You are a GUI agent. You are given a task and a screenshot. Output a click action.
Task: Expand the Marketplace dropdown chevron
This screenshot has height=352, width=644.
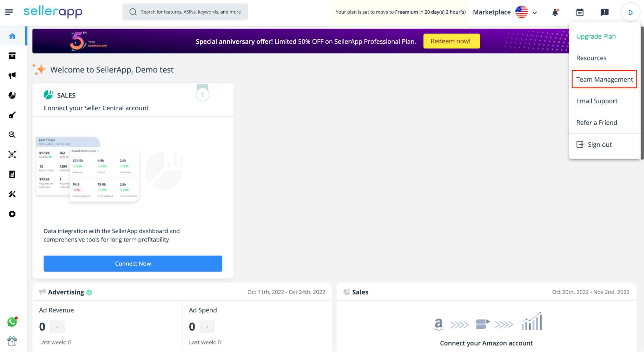click(x=535, y=13)
